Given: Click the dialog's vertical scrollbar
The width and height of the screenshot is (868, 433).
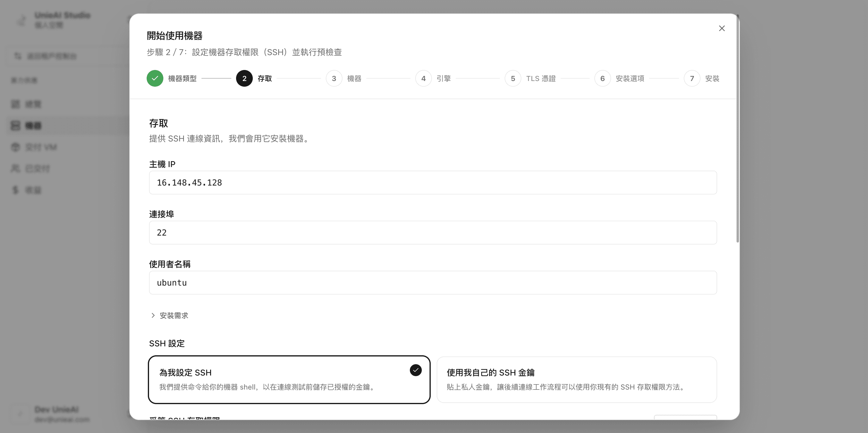Looking at the screenshot, I should pos(738,128).
